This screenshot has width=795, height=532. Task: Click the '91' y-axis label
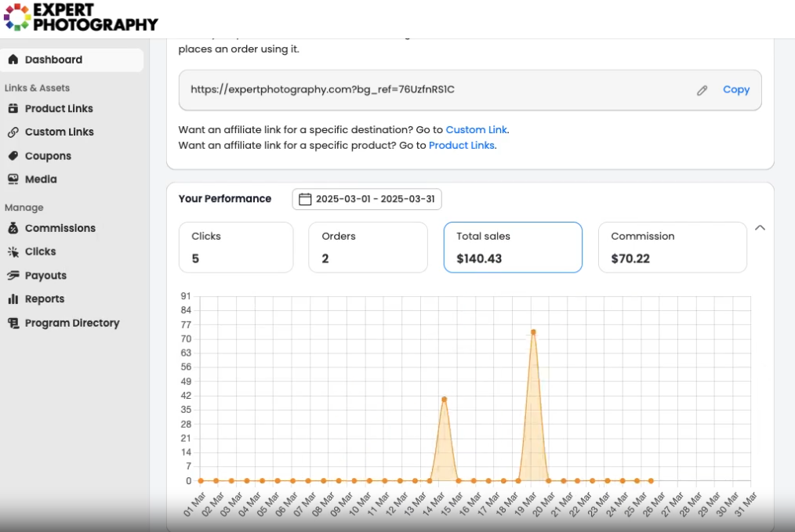186,296
